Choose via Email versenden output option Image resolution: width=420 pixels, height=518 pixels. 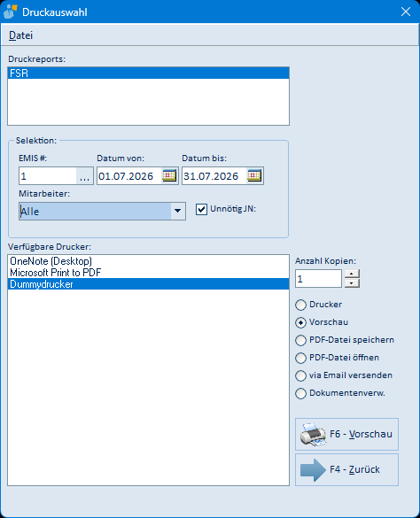300,375
